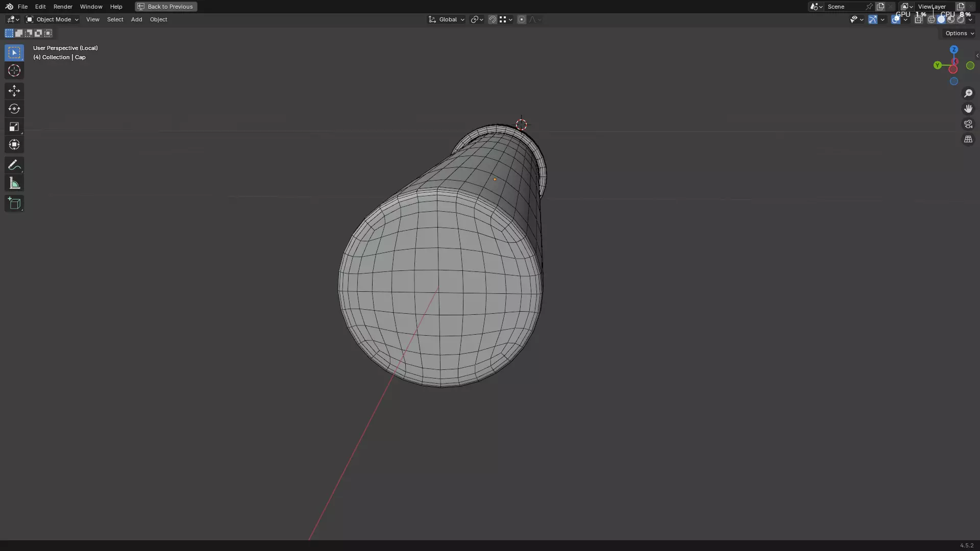Click the zoom magnifier viewport icon
980x551 pixels.
968,93
